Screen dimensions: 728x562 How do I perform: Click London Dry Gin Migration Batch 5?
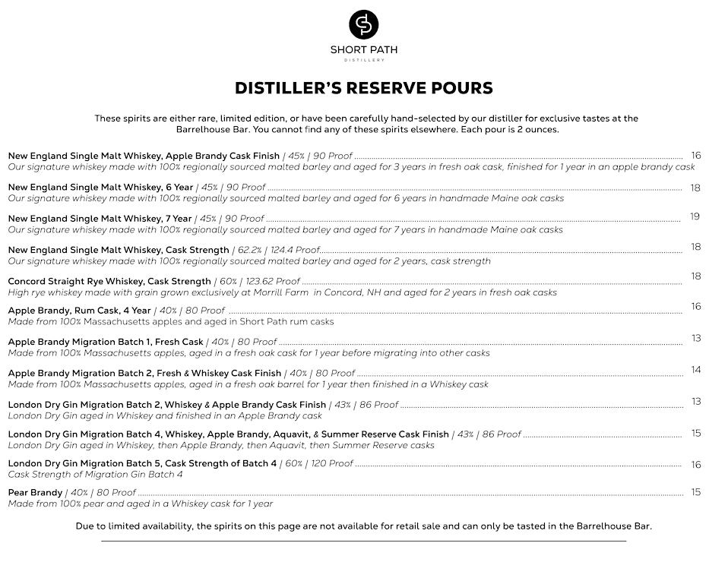point(142,463)
